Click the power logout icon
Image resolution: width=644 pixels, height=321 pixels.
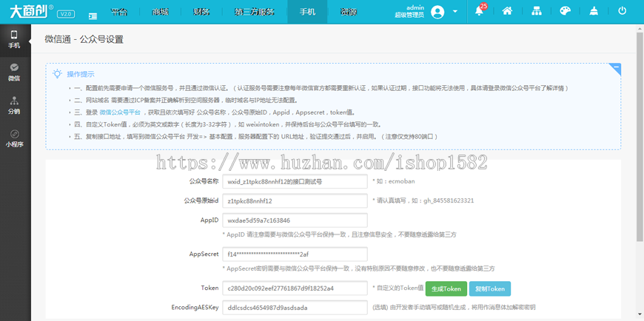[623, 11]
